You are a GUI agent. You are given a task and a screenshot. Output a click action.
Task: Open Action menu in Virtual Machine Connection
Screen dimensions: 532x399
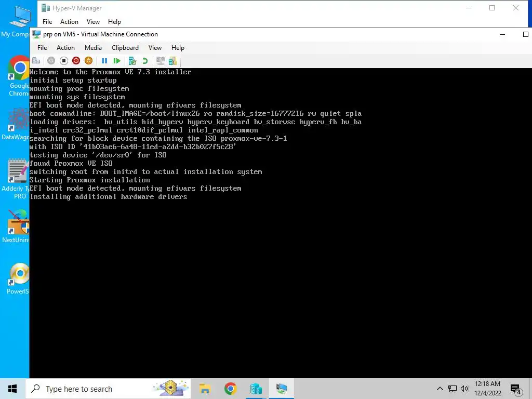coord(65,47)
